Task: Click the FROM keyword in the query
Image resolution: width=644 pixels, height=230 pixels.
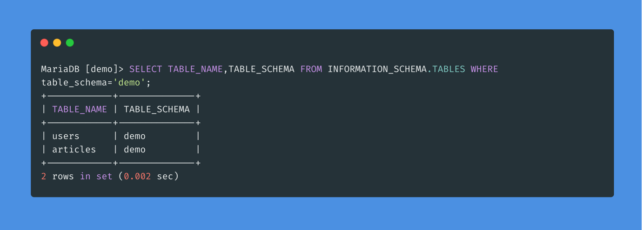Action: pyautogui.click(x=311, y=69)
